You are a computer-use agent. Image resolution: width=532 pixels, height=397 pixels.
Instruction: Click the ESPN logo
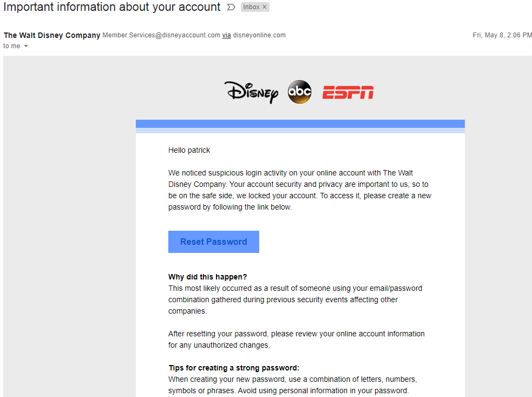(348, 93)
